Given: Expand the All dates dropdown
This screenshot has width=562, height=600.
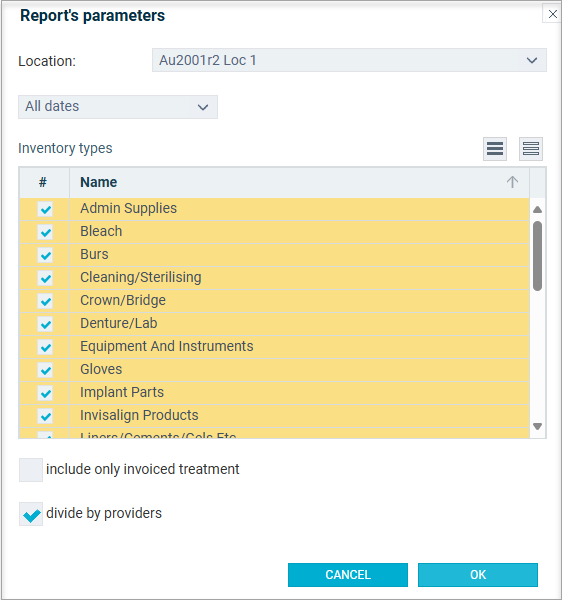Looking at the screenshot, I should (118, 107).
